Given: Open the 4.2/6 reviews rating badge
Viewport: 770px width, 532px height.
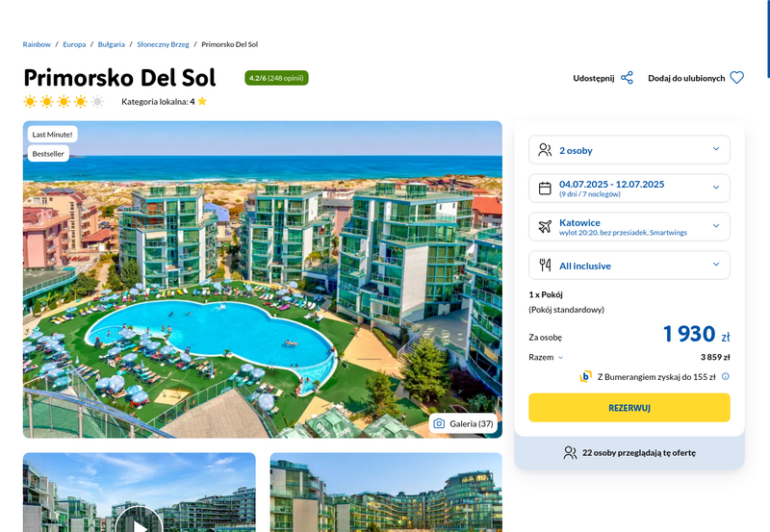Looking at the screenshot, I should [276, 78].
